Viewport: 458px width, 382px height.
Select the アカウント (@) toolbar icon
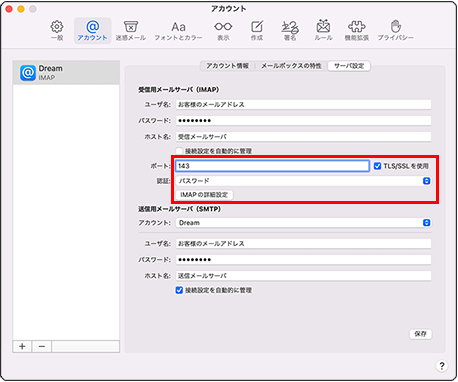pyautogui.click(x=92, y=30)
